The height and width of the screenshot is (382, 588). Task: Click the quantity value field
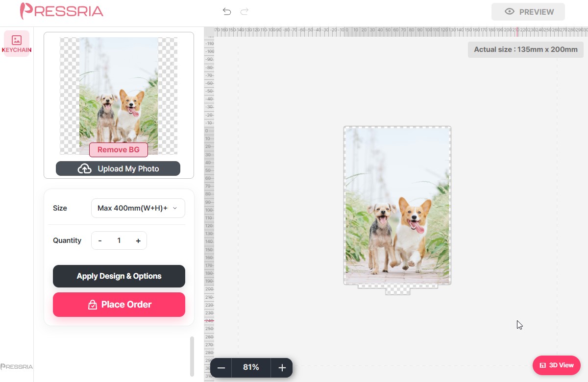click(x=119, y=240)
